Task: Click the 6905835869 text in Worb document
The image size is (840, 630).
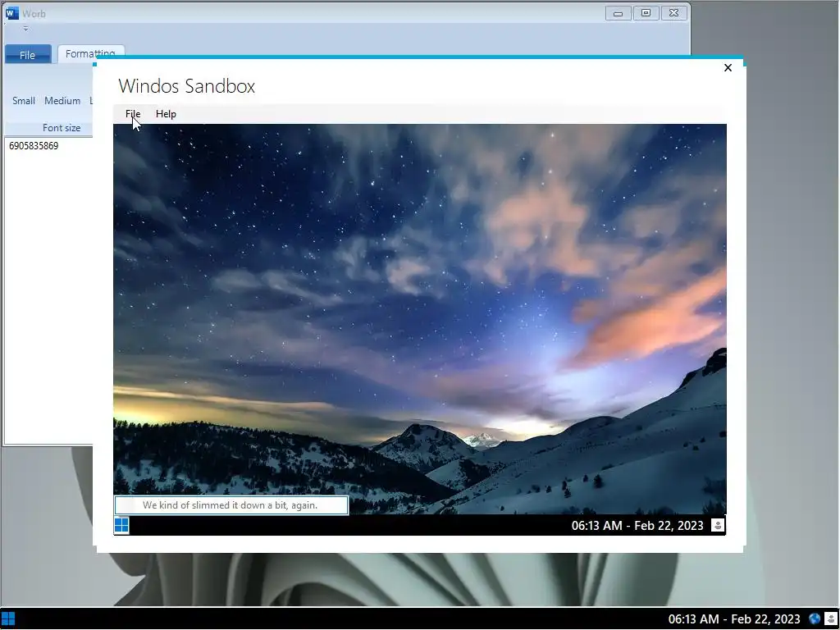Action: pos(34,146)
